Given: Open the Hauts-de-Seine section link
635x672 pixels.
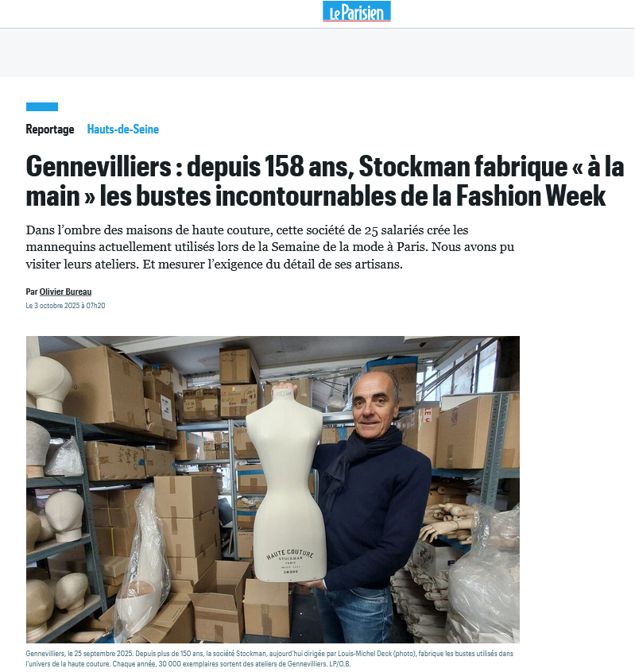Looking at the screenshot, I should (x=122, y=129).
